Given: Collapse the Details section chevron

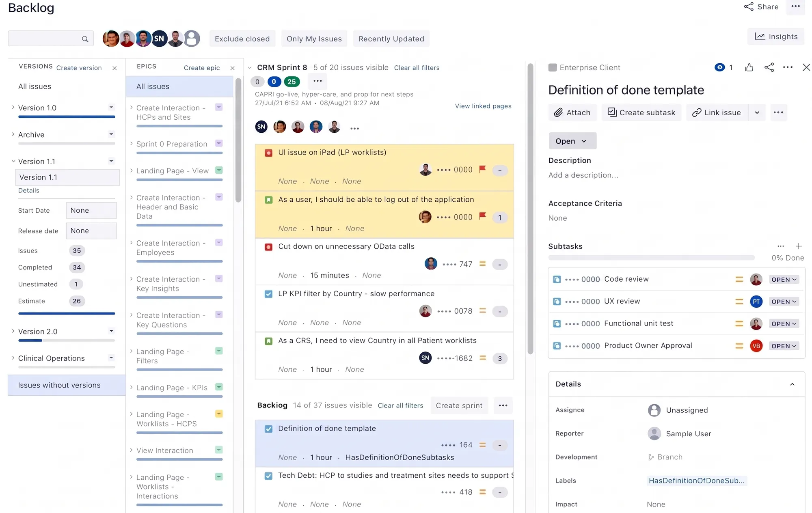Looking at the screenshot, I should pos(792,384).
